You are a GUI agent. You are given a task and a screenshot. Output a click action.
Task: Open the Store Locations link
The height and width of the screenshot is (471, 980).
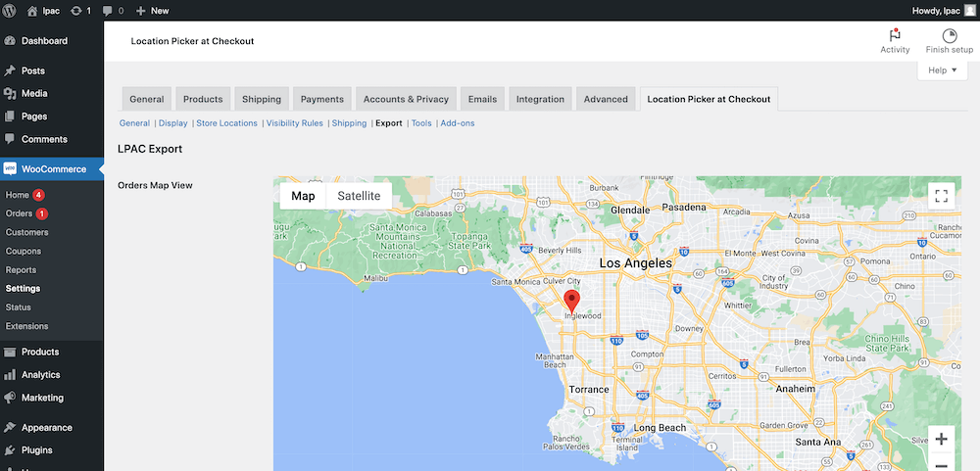(x=227, y=123)
